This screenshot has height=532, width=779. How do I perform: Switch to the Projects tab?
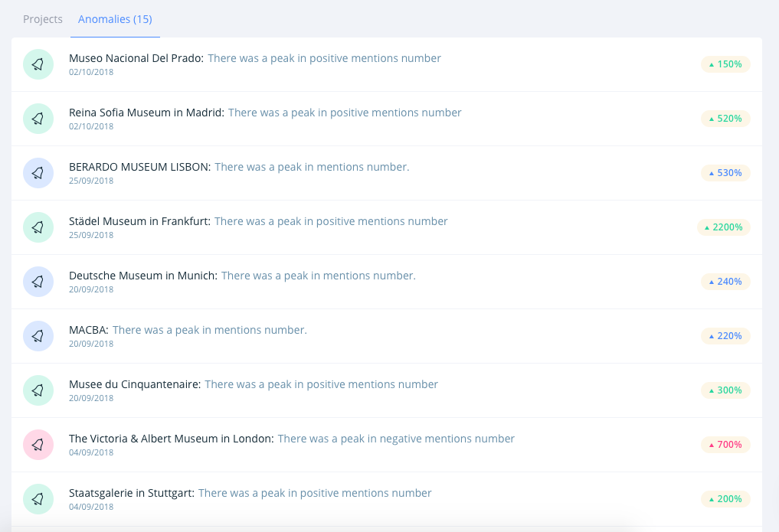point(43,19)
